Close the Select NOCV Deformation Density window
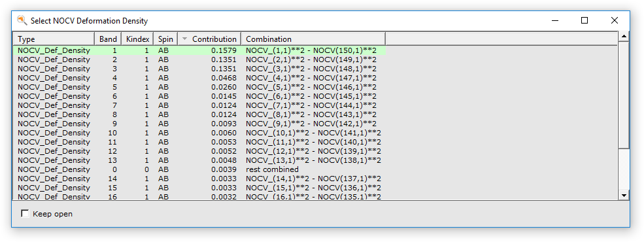Screen dimensions: 644x242 pos(615,20)
